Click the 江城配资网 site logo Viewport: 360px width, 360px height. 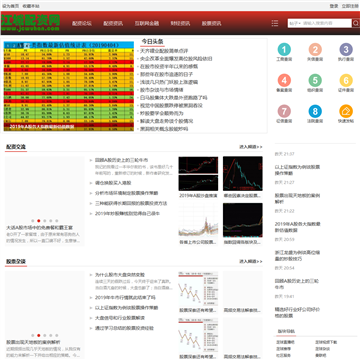tap(30, 22)
